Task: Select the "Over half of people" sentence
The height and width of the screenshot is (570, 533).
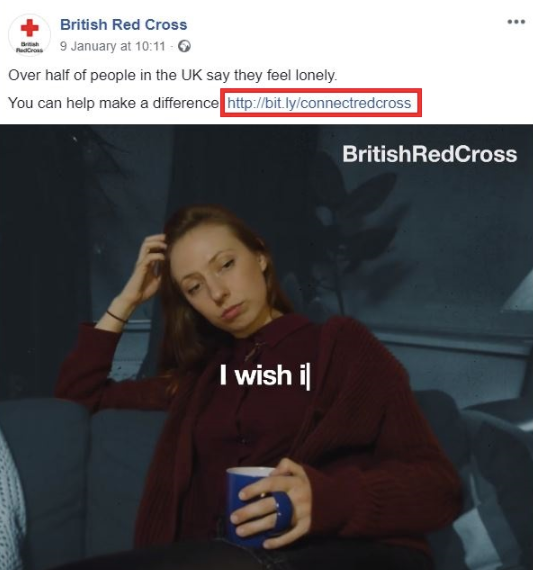Action: (x=173, y=75)
